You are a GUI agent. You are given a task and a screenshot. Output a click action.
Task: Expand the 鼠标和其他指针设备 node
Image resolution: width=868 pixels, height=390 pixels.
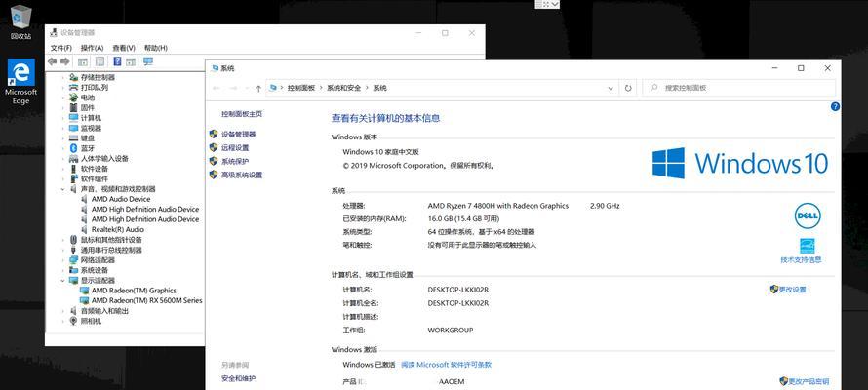pos(62,240)
